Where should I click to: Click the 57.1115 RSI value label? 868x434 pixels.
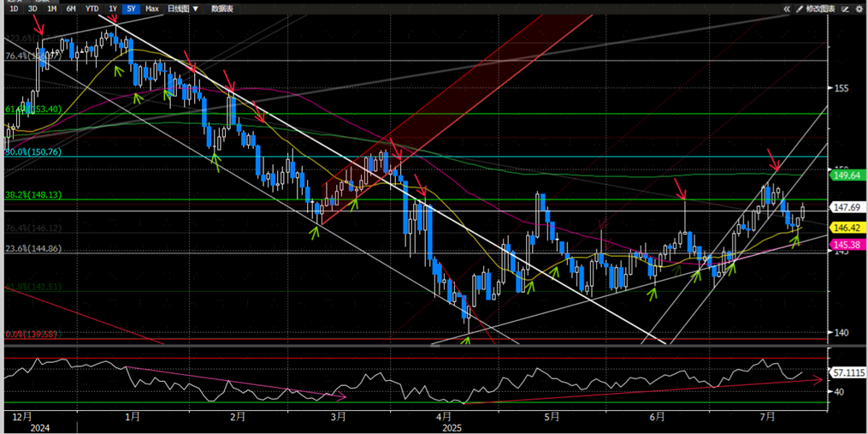[847, 373]
